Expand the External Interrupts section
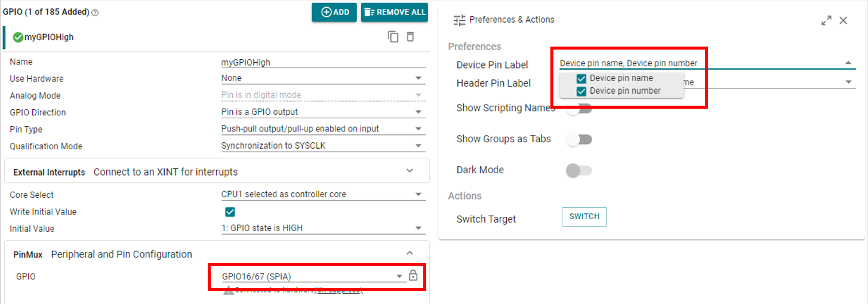This screenshot has width=868, height=304. pos(410,171)
